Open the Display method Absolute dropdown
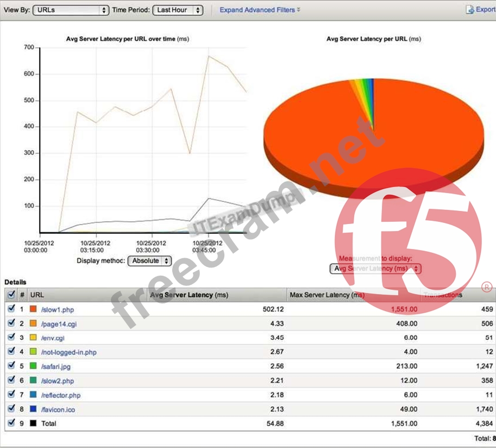 point(149,261)
